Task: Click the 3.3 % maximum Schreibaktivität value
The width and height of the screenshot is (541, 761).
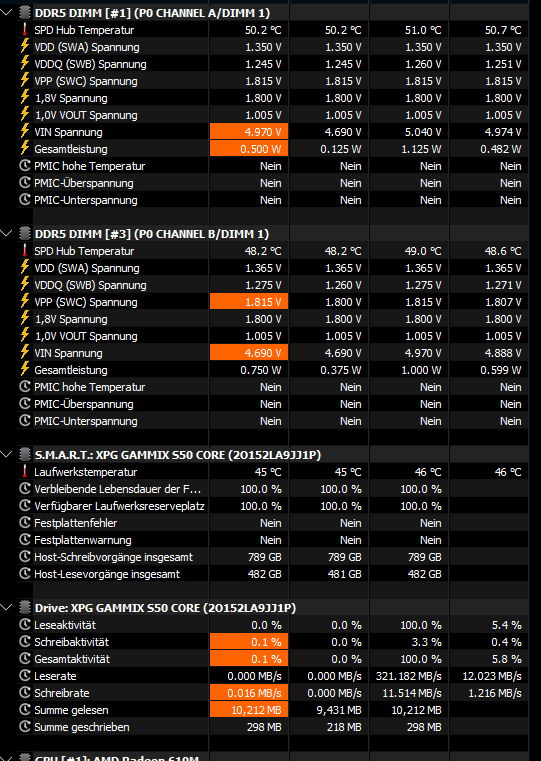Action: pos(426,642)
